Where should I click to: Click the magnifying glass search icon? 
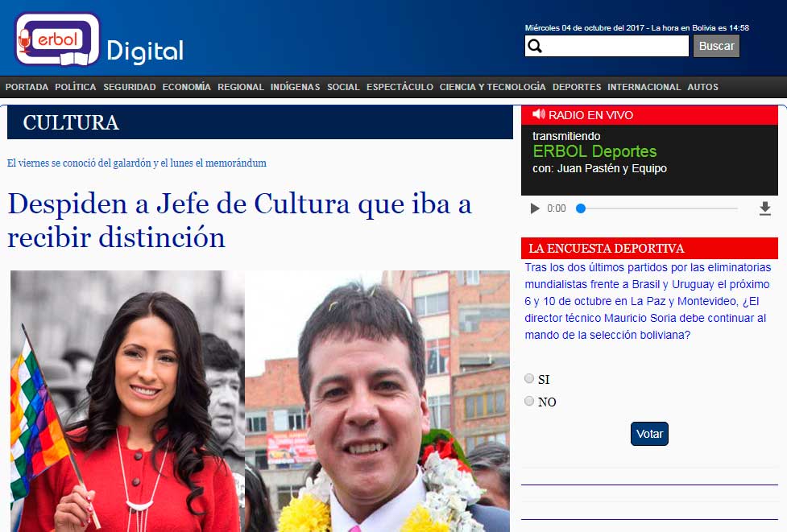pyautogui.click(x=534, y=47)
